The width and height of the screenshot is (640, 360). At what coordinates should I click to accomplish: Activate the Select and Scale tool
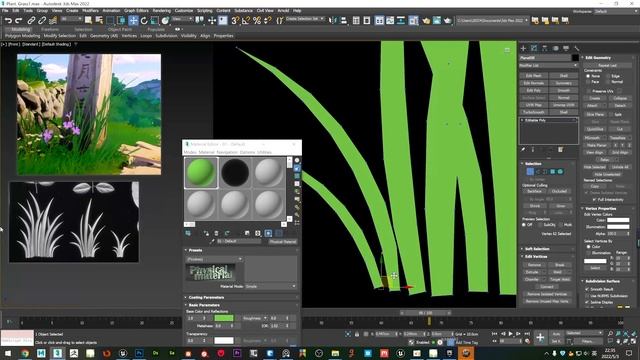click(155, 20)
